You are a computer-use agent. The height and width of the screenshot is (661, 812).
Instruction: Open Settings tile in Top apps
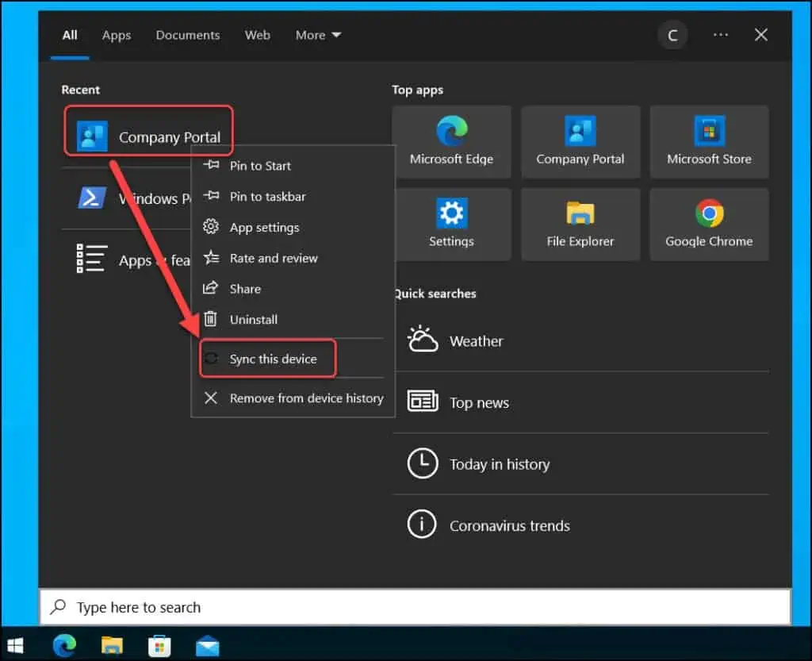coord(451,225)
